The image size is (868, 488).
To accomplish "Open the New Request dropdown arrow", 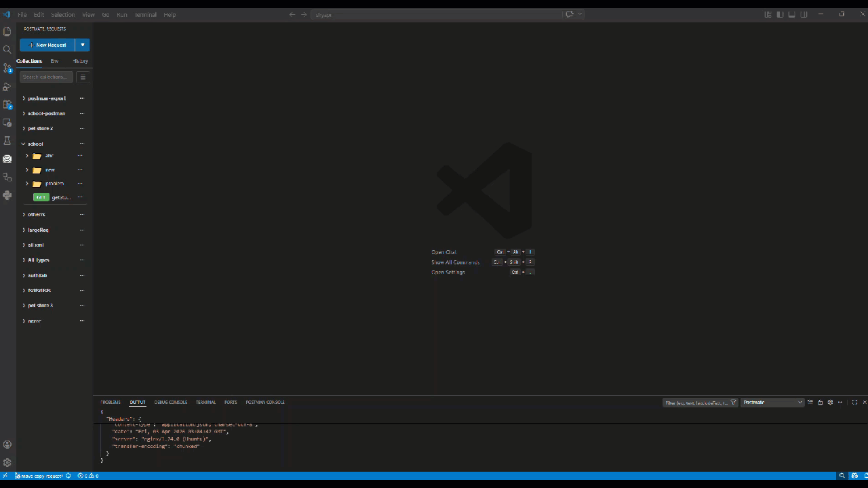I will [x=82, y=45].
